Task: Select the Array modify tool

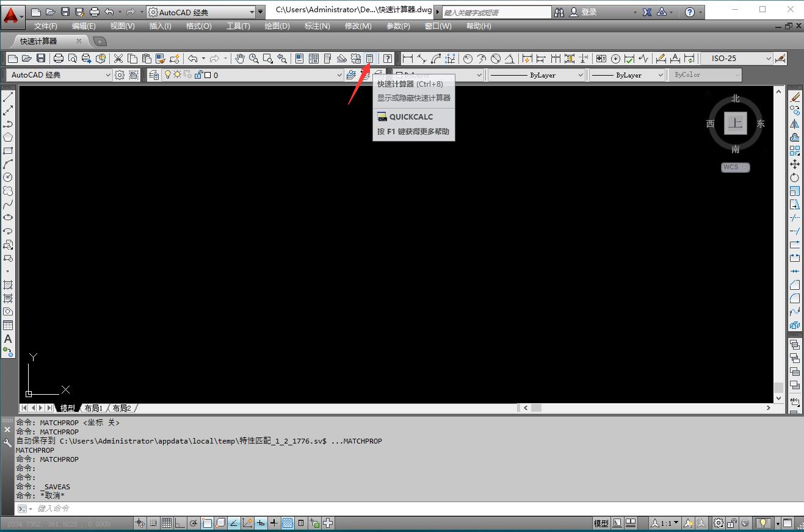Action: [795, 151]
